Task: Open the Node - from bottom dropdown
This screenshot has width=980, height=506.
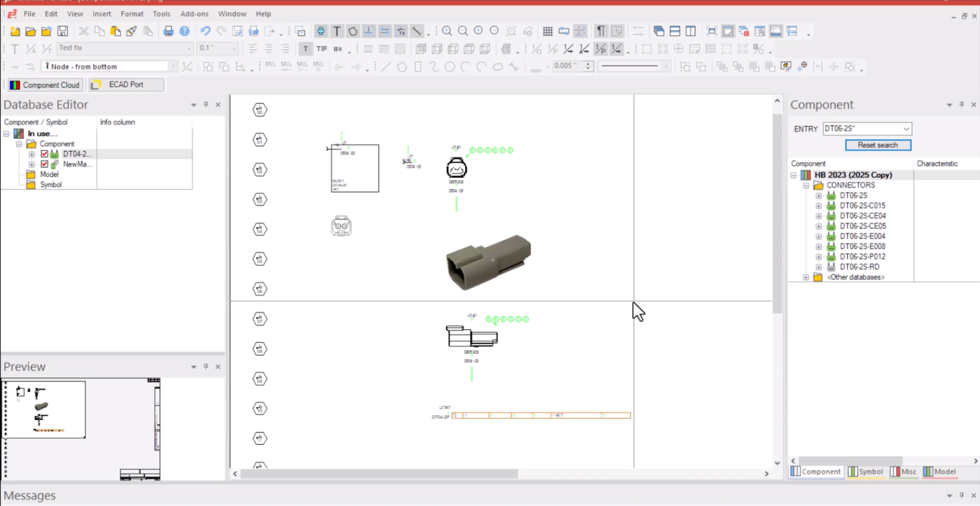Action: point(173,66)
